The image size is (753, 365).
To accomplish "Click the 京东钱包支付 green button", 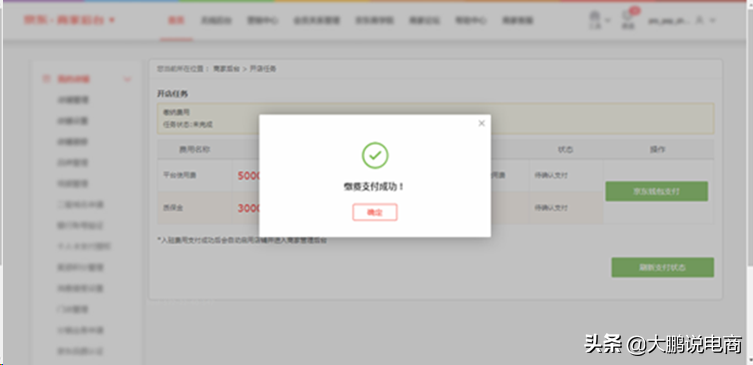I will pos(656,191).
